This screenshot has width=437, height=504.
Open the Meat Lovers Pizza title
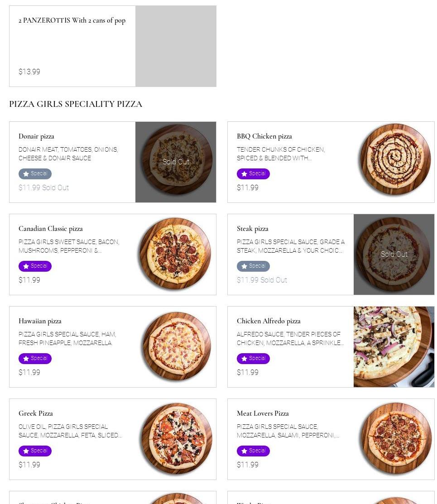[x=263, y=413]
